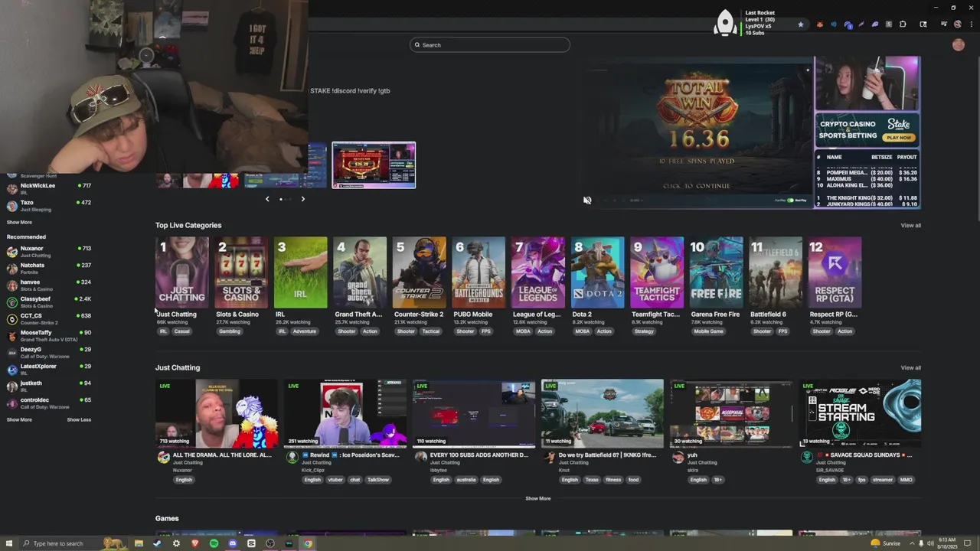Open the taskbar Settings gear icon
This screenshot has width=980, height=551.
click(x=176, y=543)
